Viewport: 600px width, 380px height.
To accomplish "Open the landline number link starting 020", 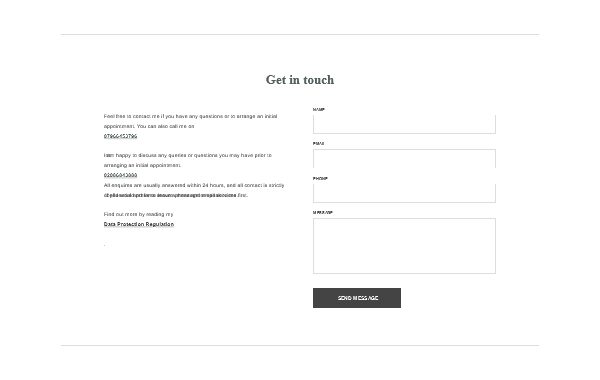I will coord(120,175).
